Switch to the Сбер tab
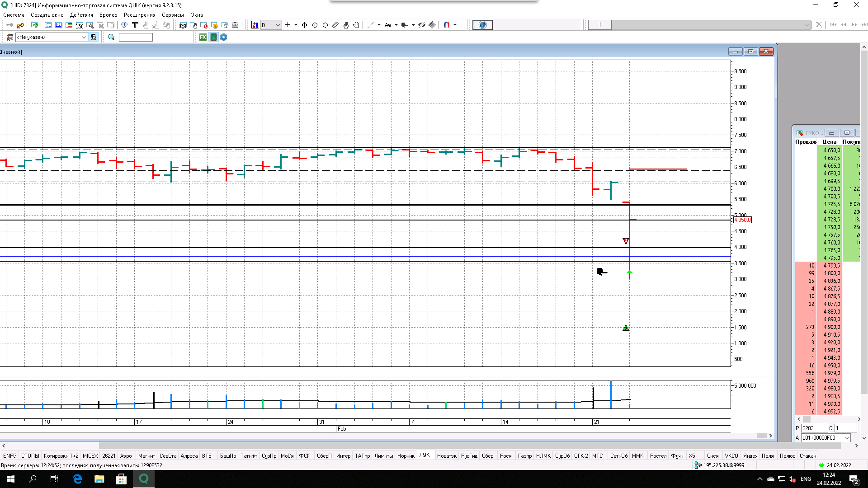 point(487,455)
